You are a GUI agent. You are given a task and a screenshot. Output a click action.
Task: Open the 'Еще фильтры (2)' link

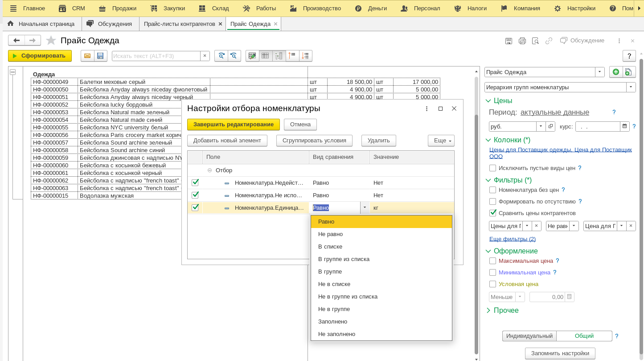(512, 239)
